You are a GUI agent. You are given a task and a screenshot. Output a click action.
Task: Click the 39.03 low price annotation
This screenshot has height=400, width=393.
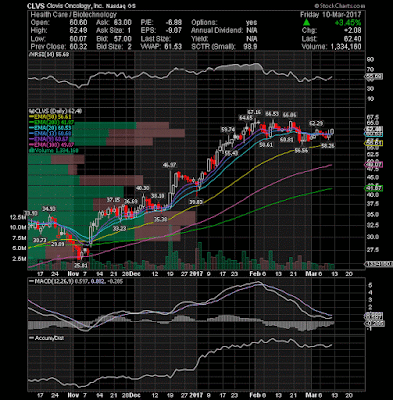196,202
